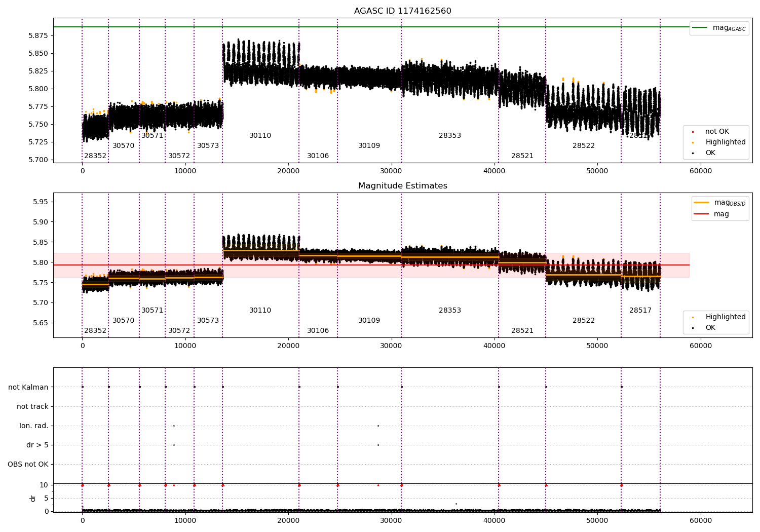Click the 5.700 y-axis tick label
The width and height of the screenshot is (760, 532).
[x=39, y=160]
